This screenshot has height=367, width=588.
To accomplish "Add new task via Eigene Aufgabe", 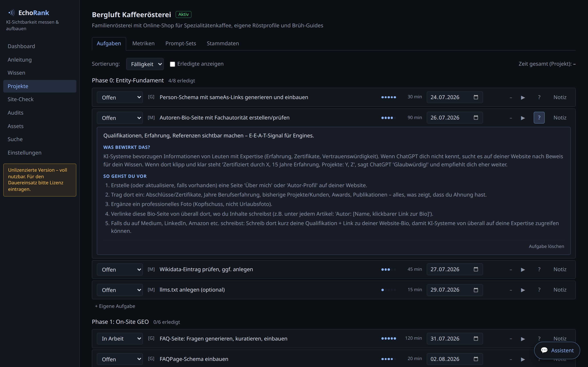I will pos(115,306).
